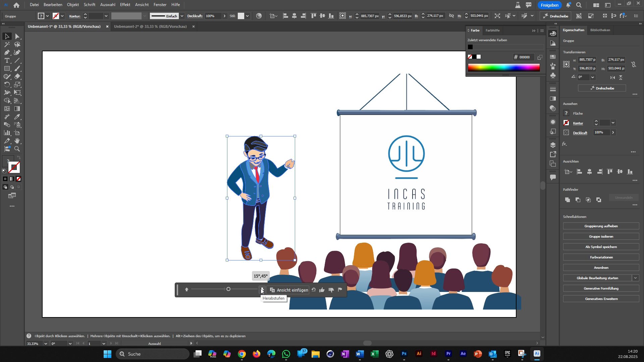Open the Objekt menu
Screen dimensions: 644x362
click(73, 5)
